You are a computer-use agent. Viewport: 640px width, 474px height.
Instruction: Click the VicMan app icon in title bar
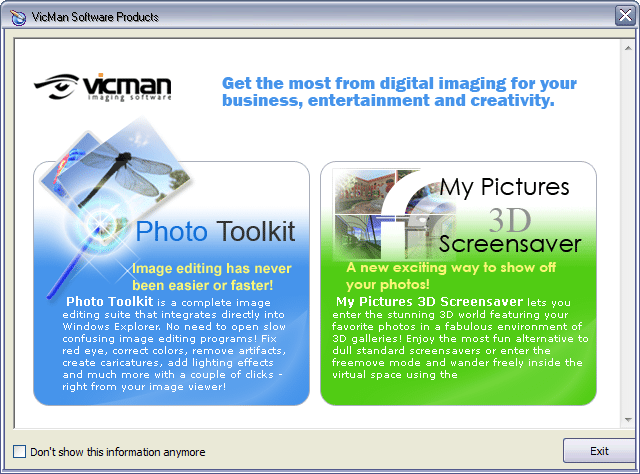(x=18, y=17)
